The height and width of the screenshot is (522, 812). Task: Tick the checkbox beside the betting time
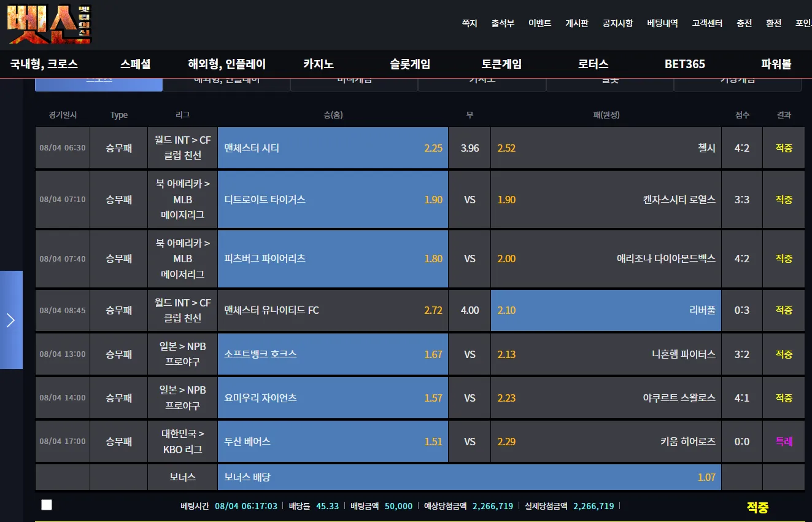47,505
